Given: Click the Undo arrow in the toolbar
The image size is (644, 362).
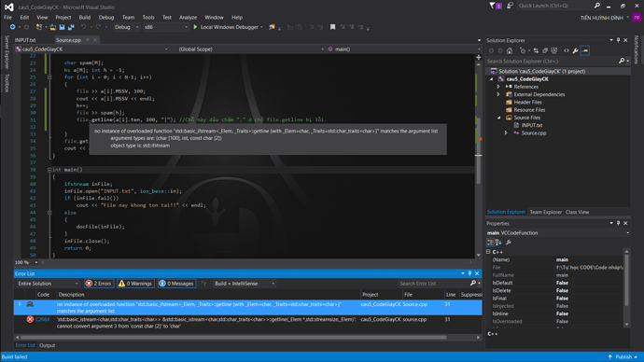Looking at the screenshot, I should 83,27.
